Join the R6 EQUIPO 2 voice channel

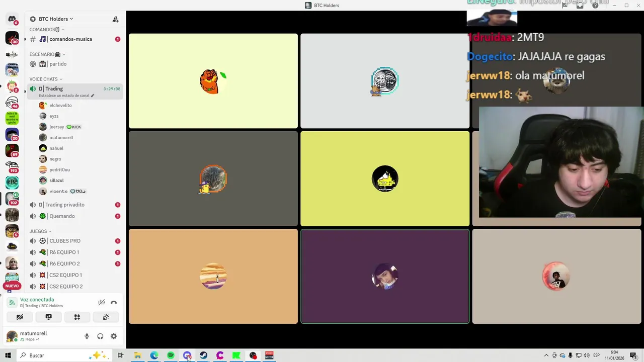74,263
